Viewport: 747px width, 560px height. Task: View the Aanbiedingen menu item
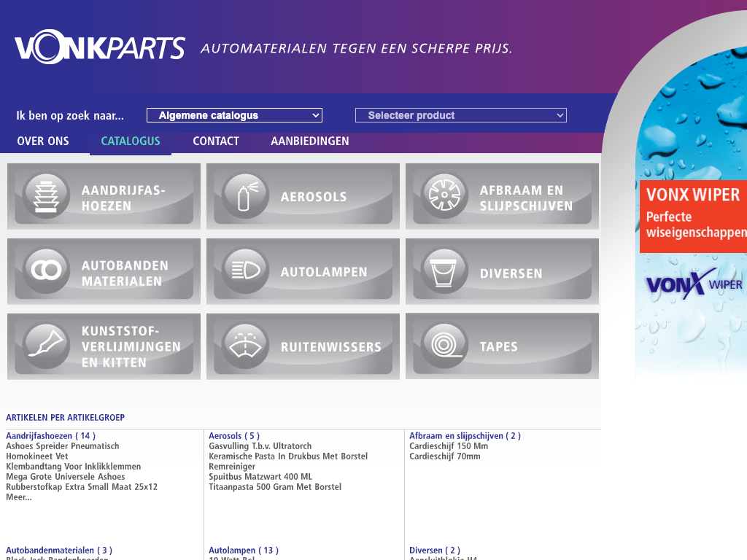[x=310, y=141]
